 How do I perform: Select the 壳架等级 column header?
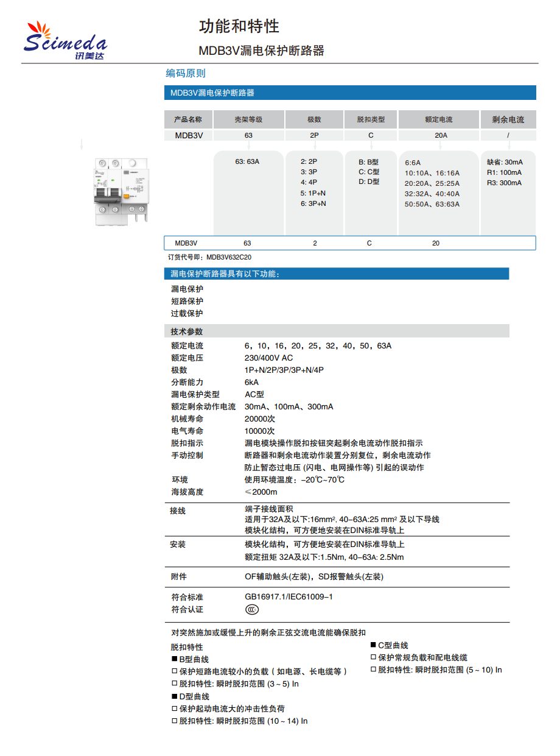248,119
